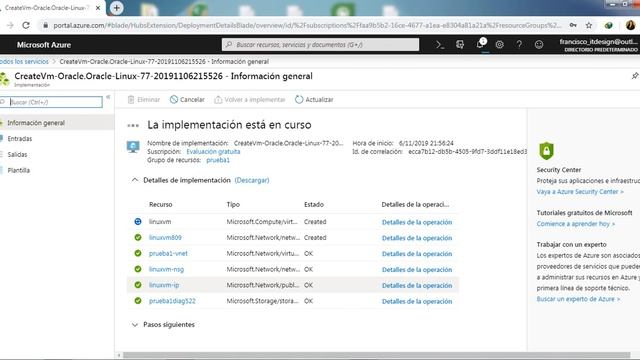
Task: Open the francisco_itdesign account menu
Action: pyautogui.click(x=598, y=44)
